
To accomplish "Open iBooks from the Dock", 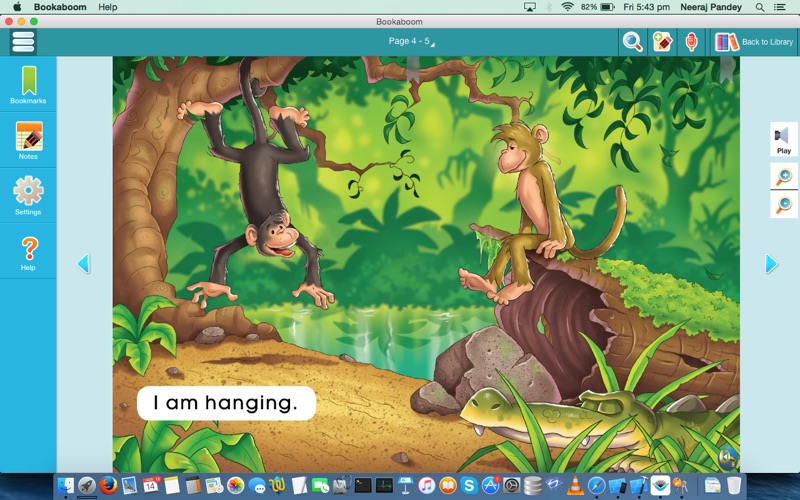I will point(447,485).
